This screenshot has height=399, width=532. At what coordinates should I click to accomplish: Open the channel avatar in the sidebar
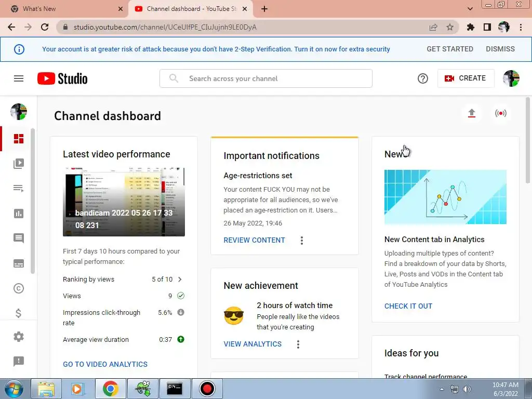tap(19, 112)
